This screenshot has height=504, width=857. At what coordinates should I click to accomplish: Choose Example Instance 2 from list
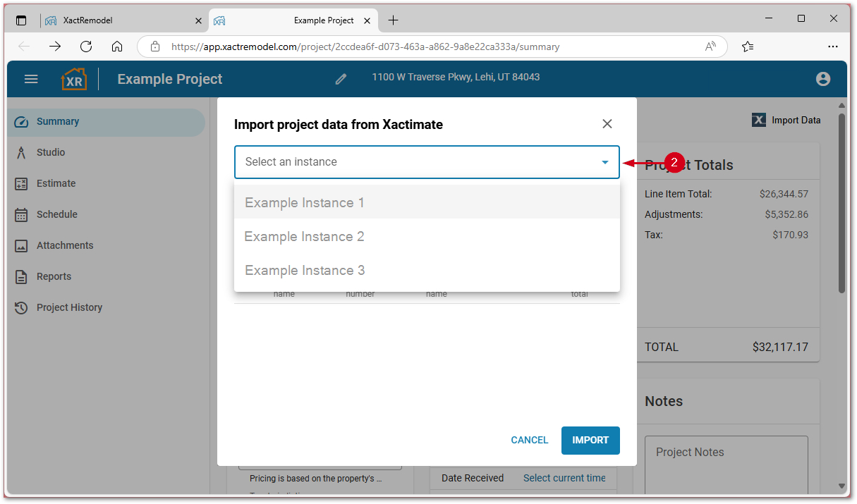(427, 236)
